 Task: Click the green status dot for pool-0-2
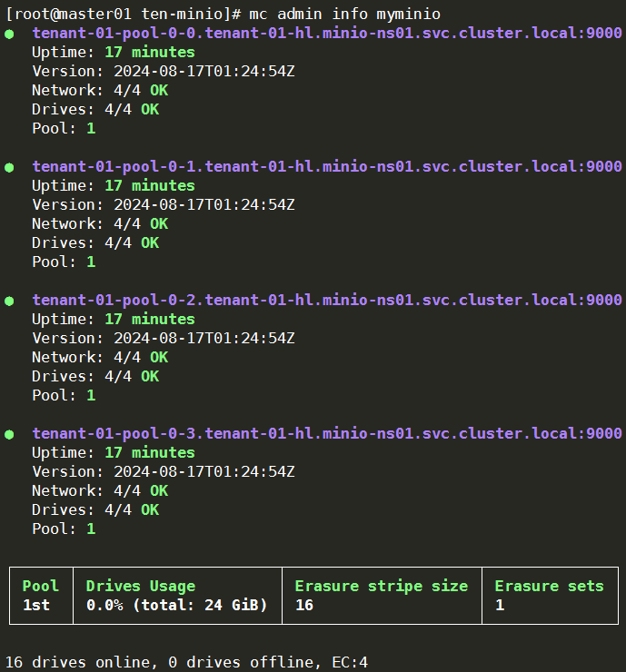coord(9,301)
